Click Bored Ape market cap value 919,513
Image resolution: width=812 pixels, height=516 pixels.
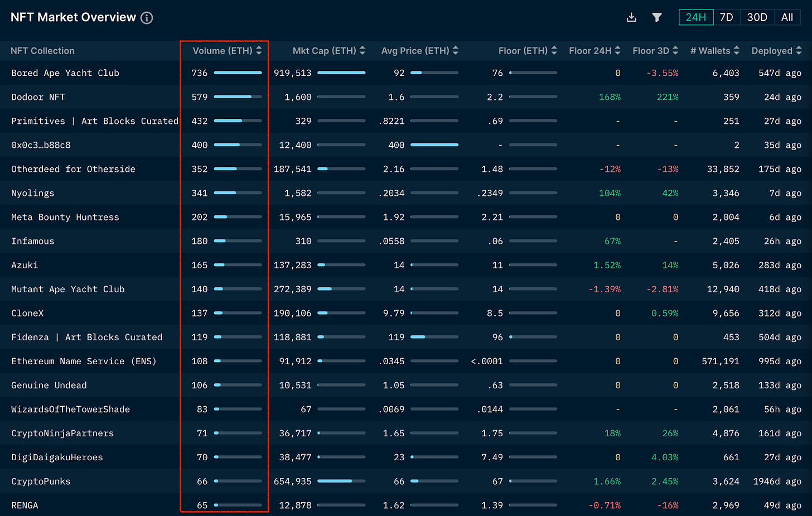(x=292, y=73)
